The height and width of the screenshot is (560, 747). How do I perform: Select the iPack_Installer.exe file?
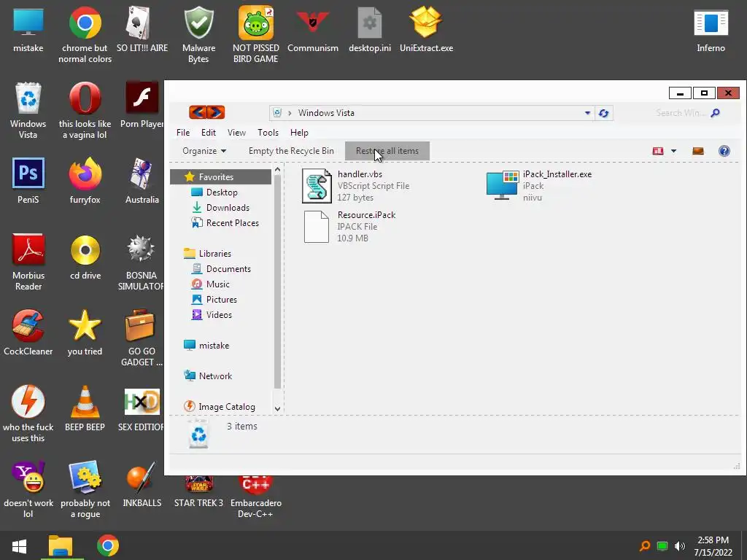(539, 186)
